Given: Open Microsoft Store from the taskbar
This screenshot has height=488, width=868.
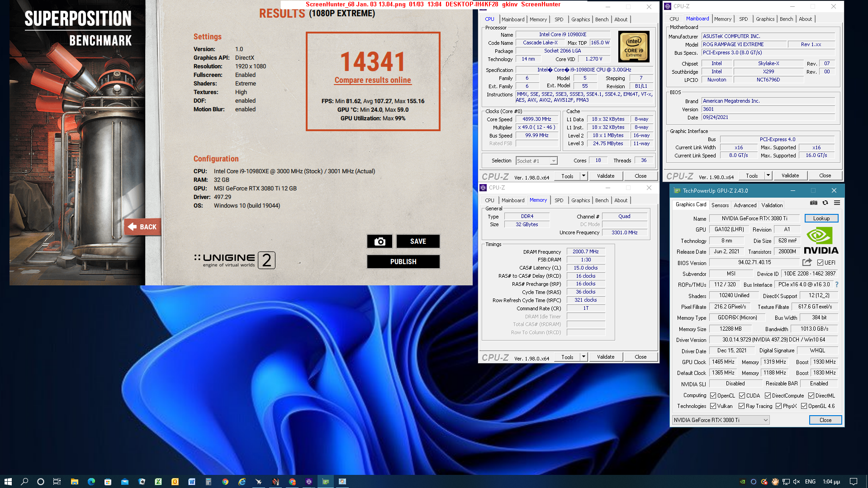Looking at the screenshot, I should pyautogui.click(x=108, y=482).
